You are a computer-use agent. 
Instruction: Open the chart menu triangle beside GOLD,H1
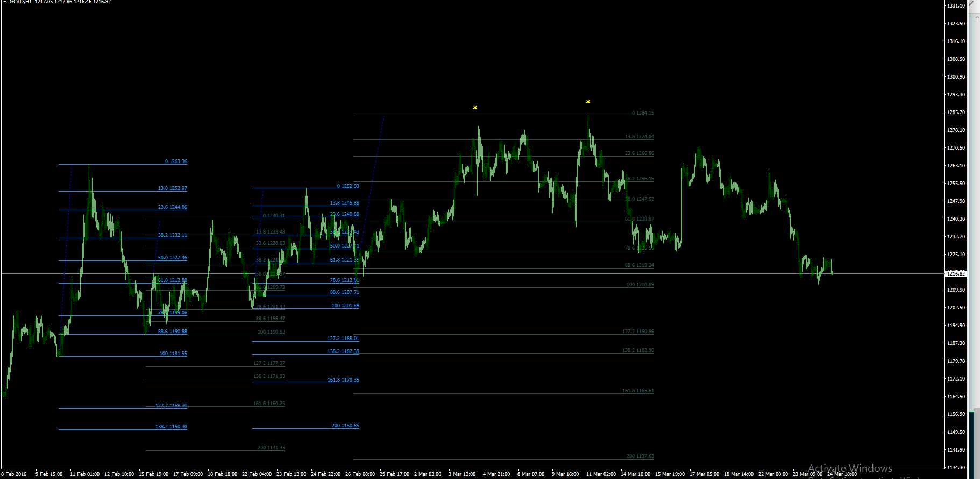tap(5, 2)
